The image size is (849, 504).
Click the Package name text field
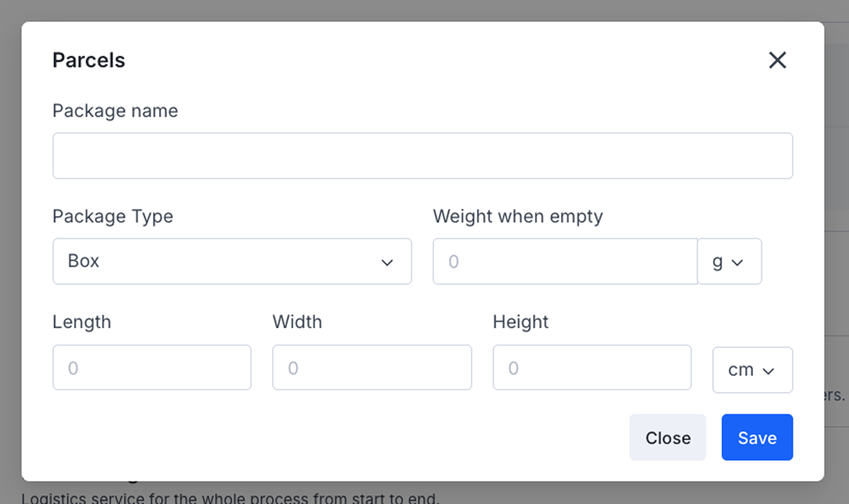pos(422,156)
